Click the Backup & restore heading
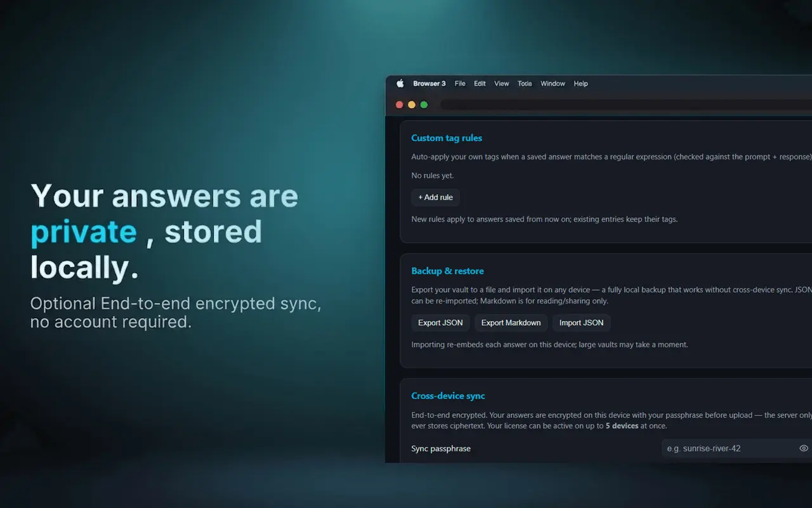 [x=447, y=271]
